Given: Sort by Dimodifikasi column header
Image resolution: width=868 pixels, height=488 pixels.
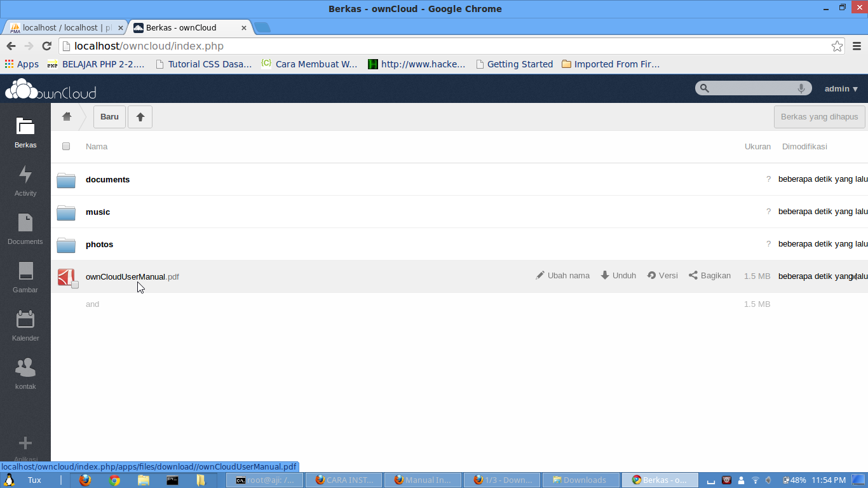Looking at the screenshot, I should pyautogui.click(x=804, y=147).
